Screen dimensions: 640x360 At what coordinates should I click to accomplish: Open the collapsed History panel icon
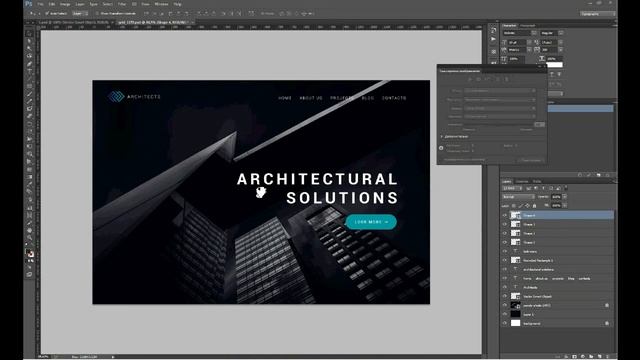click(x=493, y=31)
